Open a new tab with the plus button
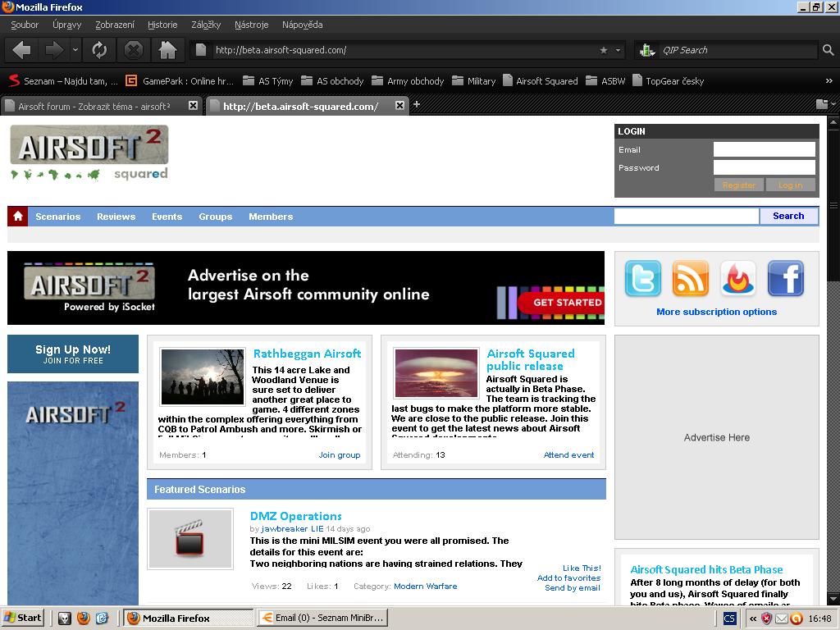Image resolution: width=840 pixels, height=630 pixels. point(417,104)
